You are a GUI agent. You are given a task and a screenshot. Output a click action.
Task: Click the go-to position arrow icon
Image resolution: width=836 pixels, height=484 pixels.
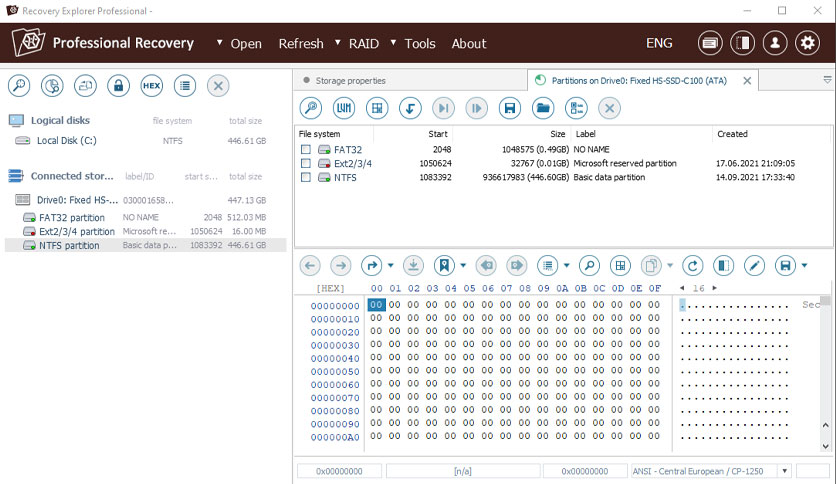click(372, 265)
